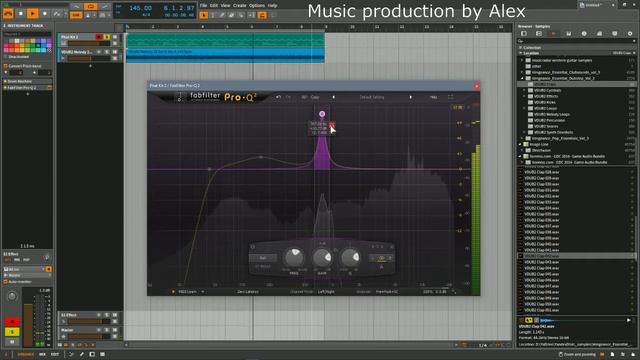Delete the EQ band with the red X button
Image resolution: width=640 pixels, height=360 pixels.
[332, 124]
